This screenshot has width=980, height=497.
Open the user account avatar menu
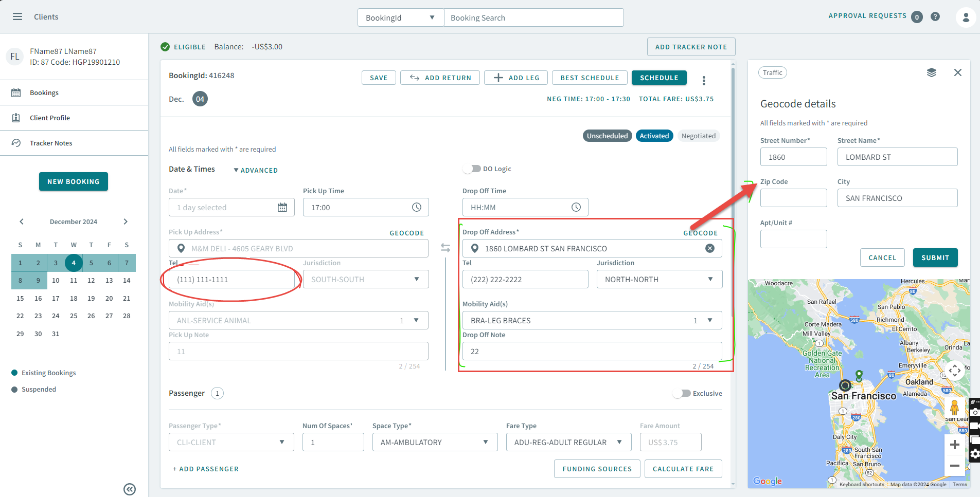click(x=966, y=17)
